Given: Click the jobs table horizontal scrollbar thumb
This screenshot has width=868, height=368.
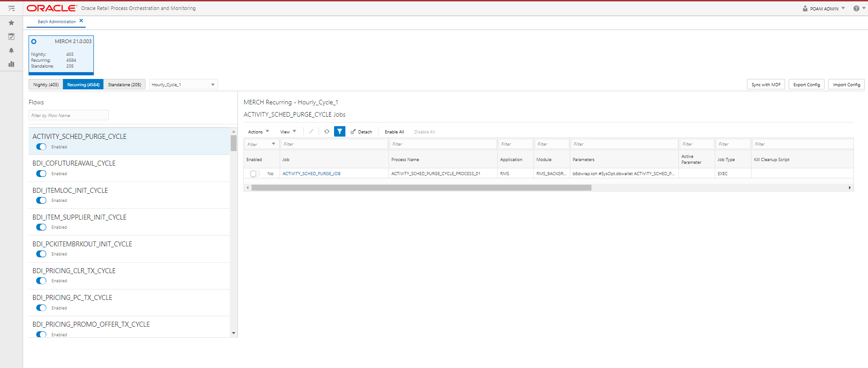Looking at the screenshot, I should pos(421,187).
